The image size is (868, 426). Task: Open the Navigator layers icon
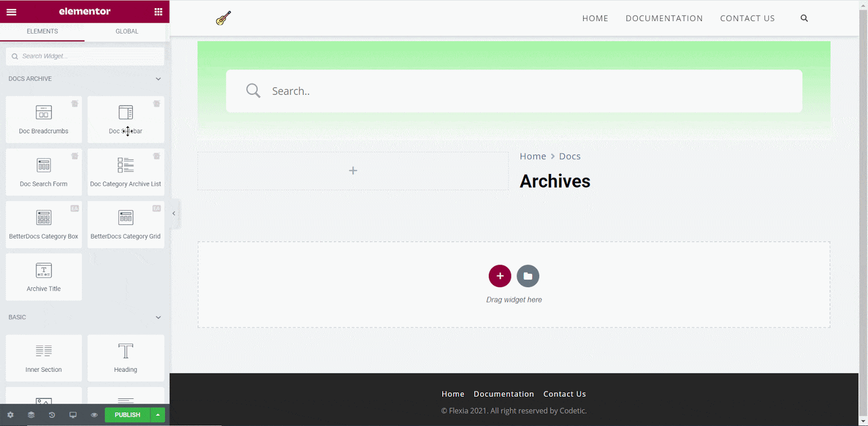tap(31, 415)
